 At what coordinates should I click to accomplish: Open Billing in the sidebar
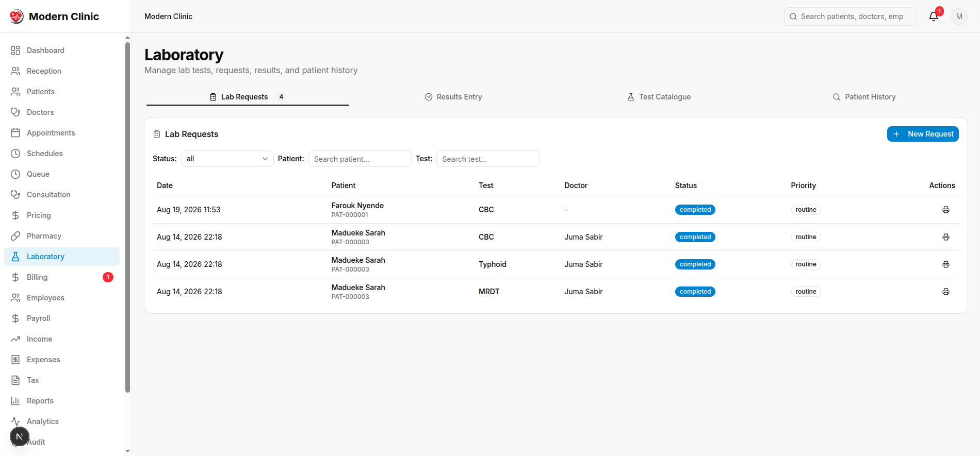coord(61,277)
